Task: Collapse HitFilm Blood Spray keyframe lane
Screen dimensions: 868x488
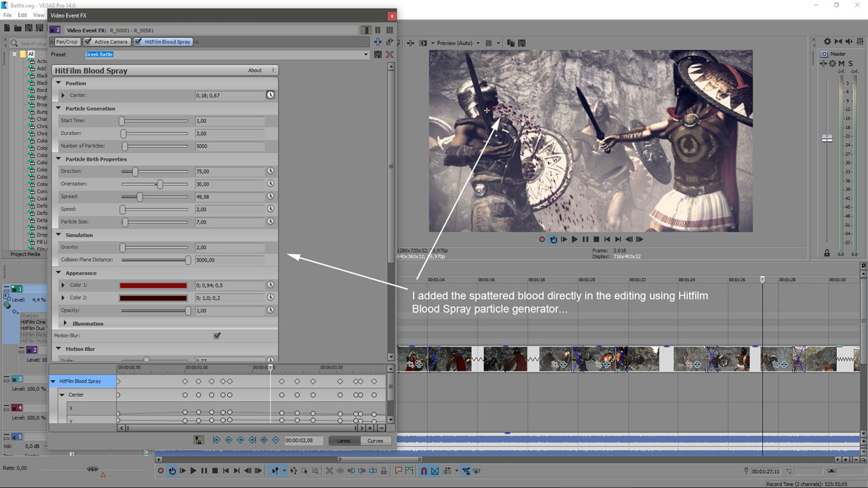Action: click(x=54, y=382)
